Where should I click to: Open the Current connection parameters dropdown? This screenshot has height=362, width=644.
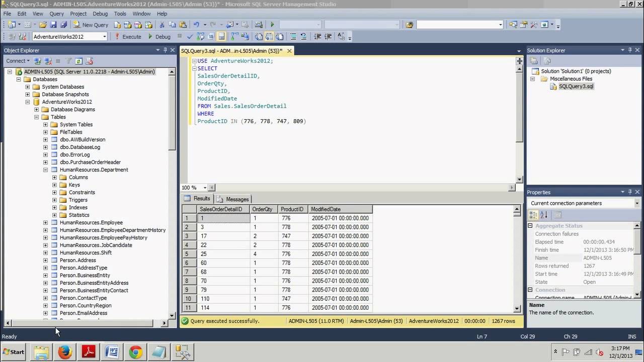click(x=637, y=204)
